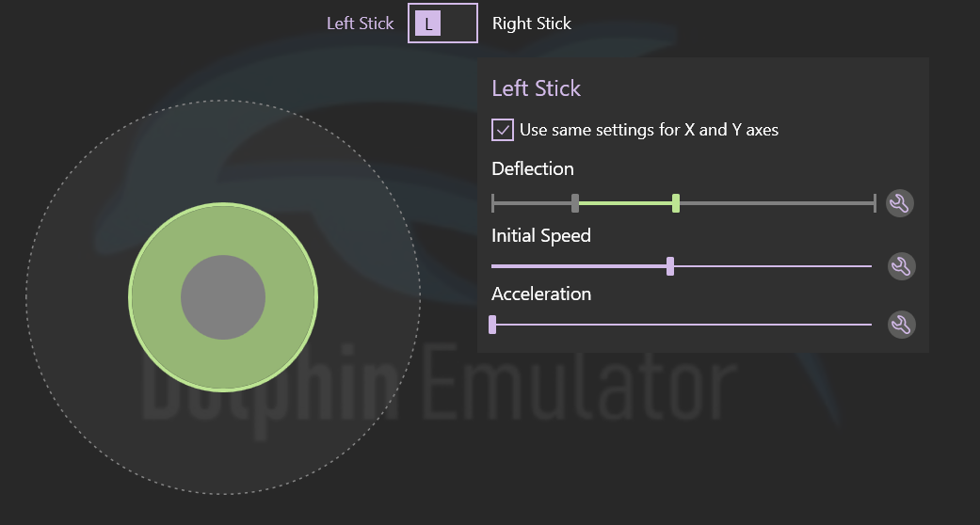
Task: Open Acceleration wrench settings
Action: click(901, 325)
